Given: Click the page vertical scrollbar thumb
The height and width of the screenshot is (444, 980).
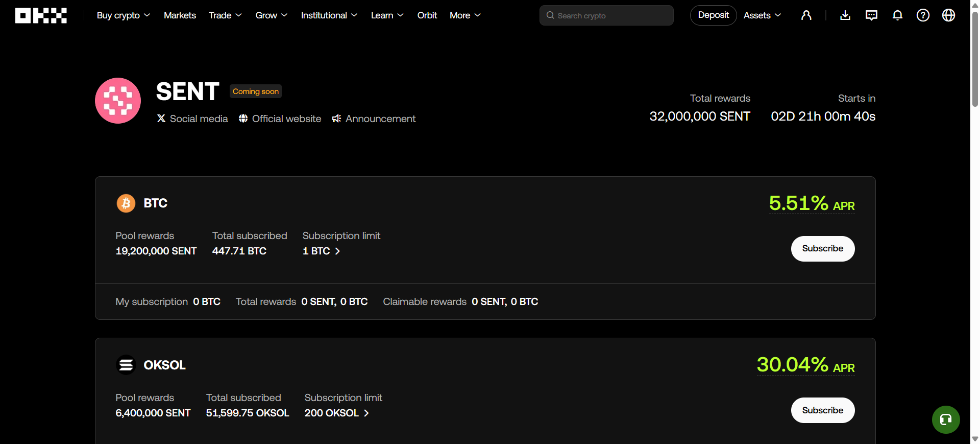Looking at the screenshot, I should click(x=975, y=59).
